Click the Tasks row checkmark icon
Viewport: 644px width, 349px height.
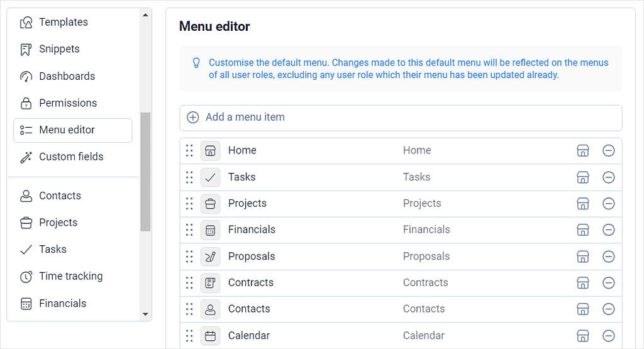[x=210, y=177]
